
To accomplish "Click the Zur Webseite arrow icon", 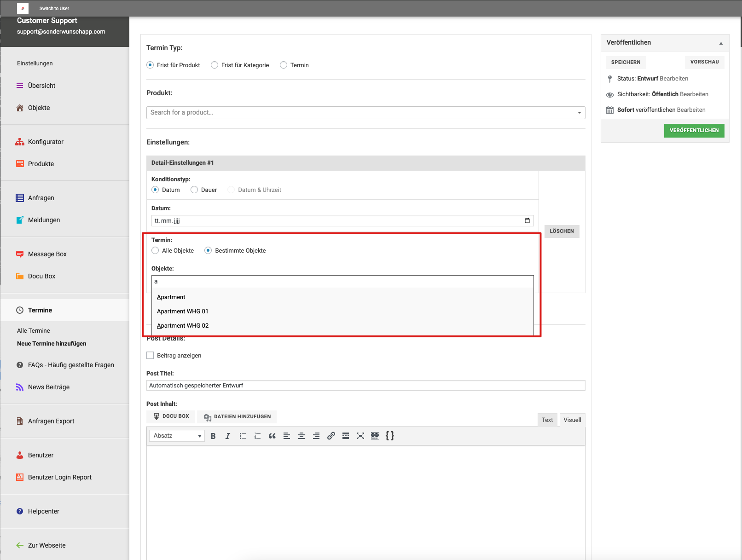I will [x=20, y=545].
